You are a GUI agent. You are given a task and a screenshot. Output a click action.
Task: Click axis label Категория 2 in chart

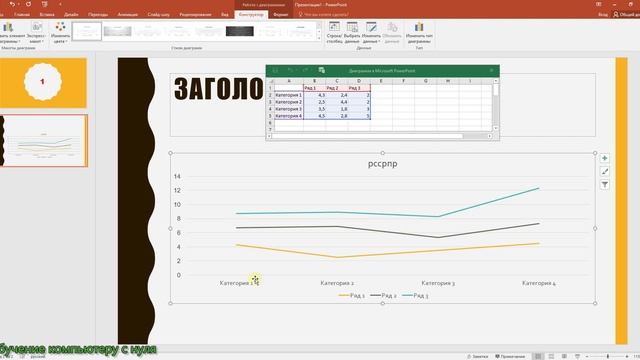pos(337,283)
